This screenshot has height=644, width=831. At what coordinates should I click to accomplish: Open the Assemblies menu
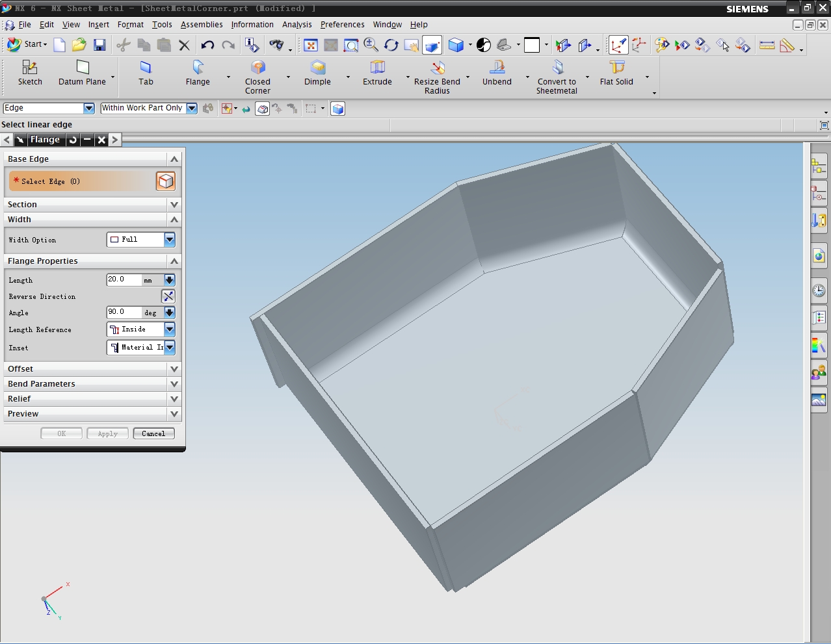[202, 25]
